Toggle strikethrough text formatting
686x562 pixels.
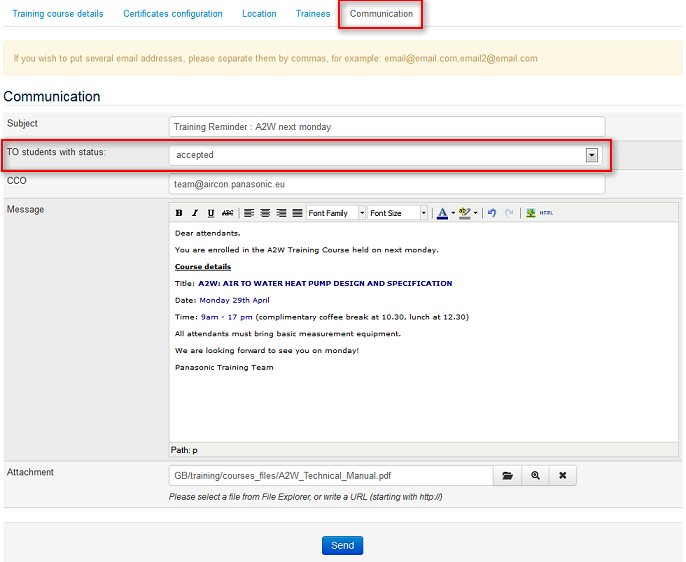227,213
